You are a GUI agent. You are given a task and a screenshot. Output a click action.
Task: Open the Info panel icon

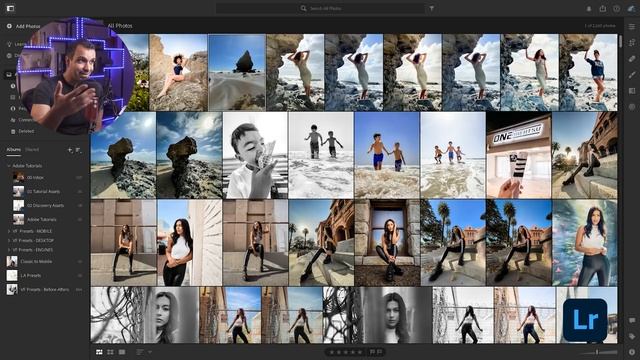coord(632,352)
